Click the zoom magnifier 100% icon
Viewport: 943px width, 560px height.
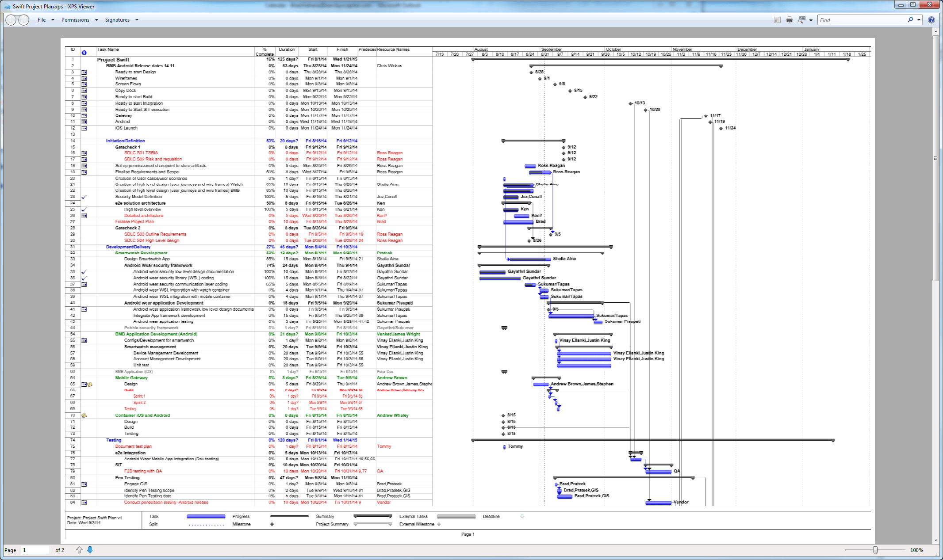pyautogui.click(x=801, y=20)
